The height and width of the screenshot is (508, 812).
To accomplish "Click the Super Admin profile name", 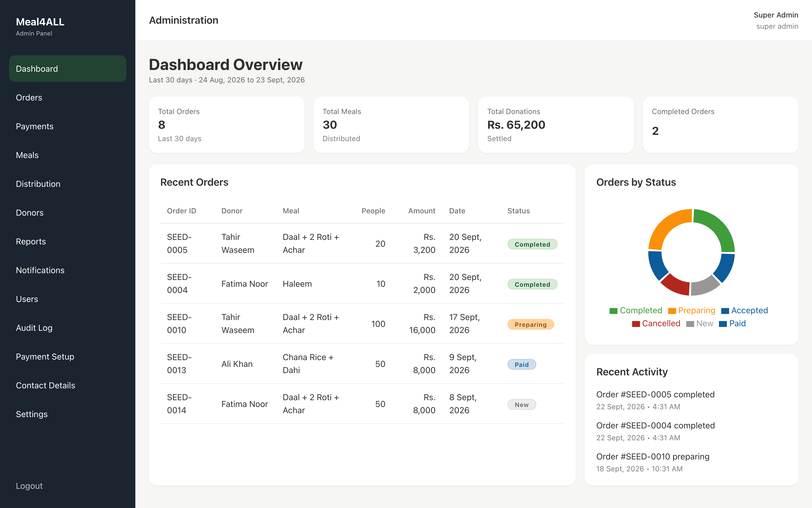I will pos(776,15).
